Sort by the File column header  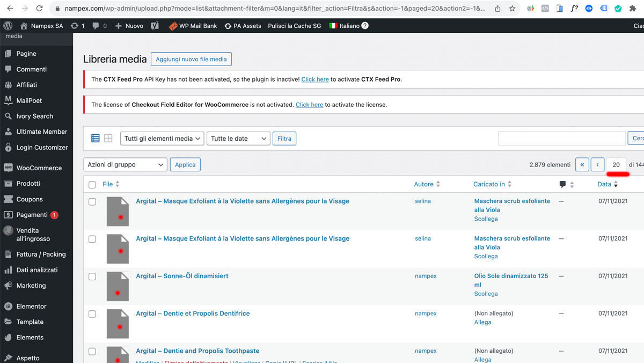tap(111, 184)
